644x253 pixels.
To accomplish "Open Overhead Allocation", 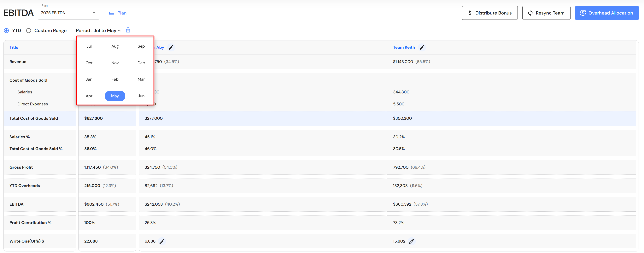I will [606, 13].
